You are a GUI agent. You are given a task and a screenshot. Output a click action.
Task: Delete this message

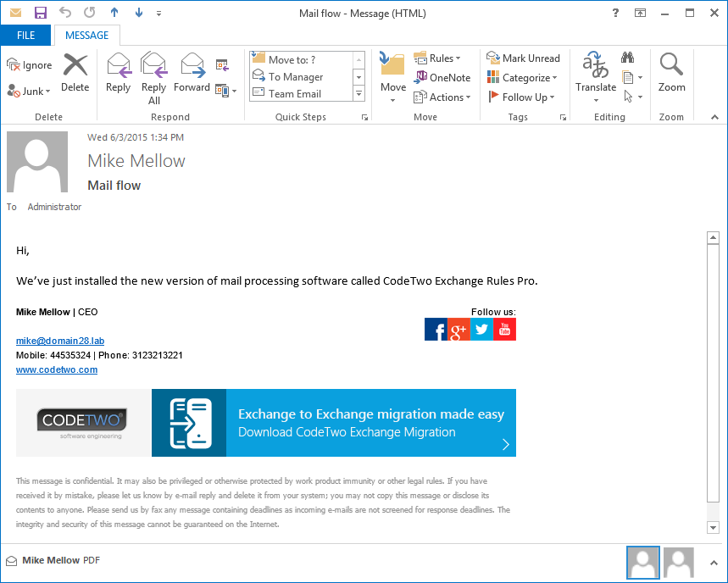point(75,73)
